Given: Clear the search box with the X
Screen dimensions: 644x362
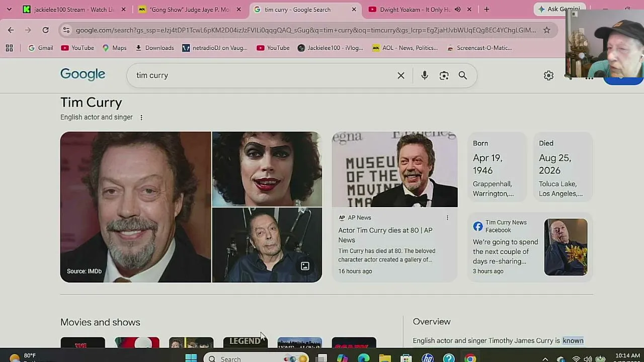Looking at the screenshot, I should click(401, 75).
